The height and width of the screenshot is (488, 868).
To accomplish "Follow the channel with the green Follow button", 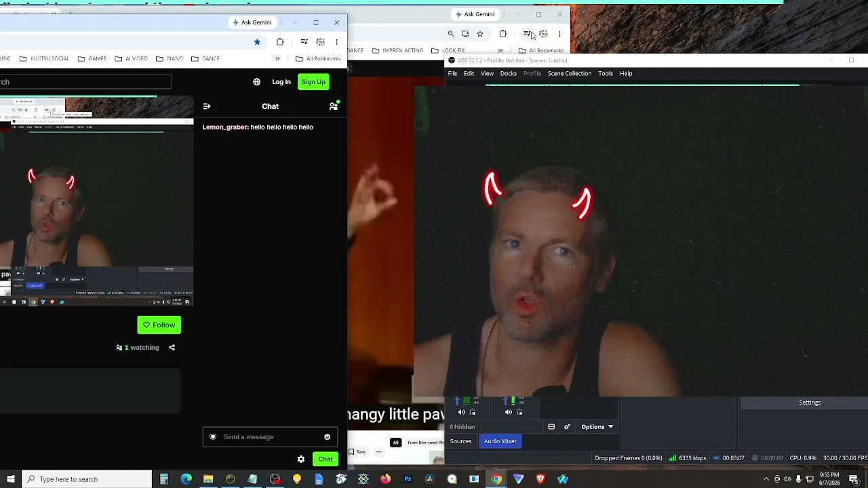I will click(x=159, y=325).
